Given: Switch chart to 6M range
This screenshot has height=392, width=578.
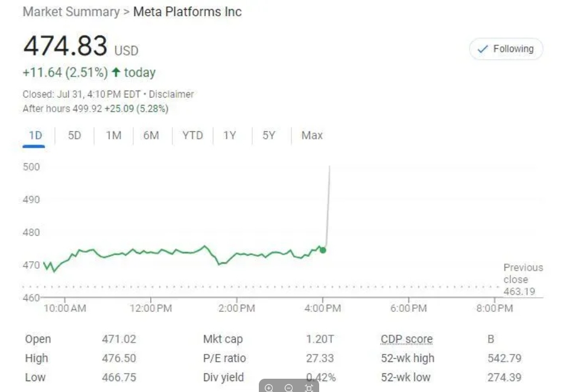Looking at the screenshot, I should pyautogui.click(x=151, y=135).
